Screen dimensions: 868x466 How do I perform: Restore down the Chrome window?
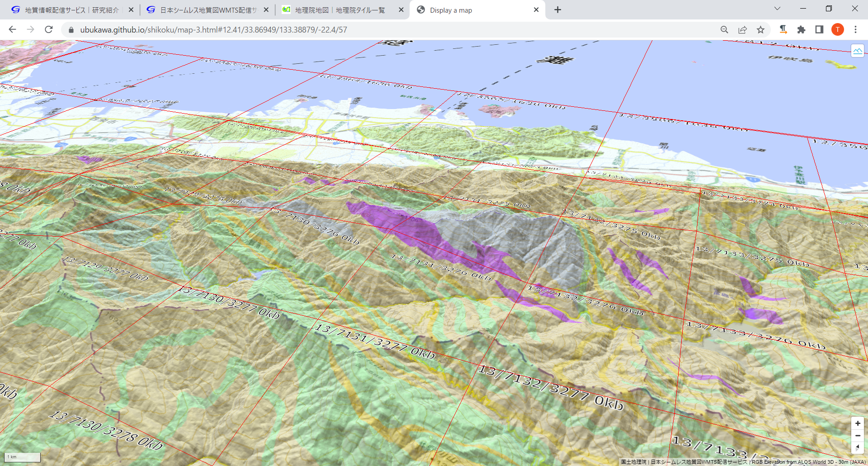(x=829, y=9)
